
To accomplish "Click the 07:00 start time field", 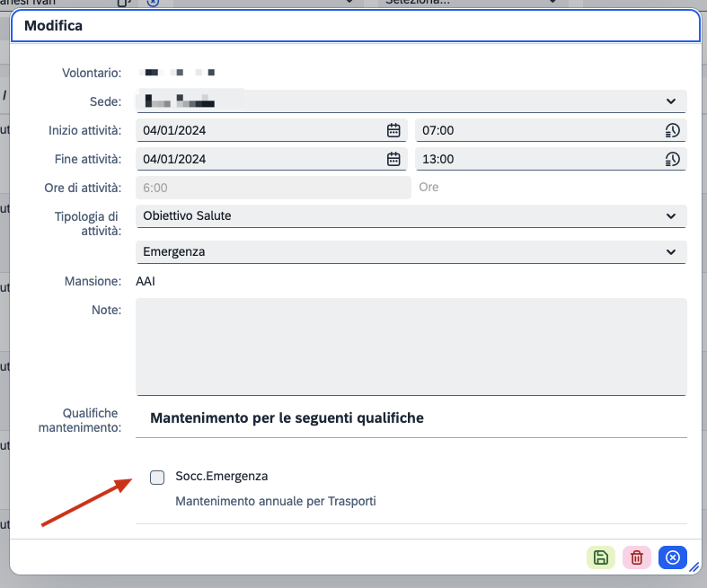I will tap(539, 130).
